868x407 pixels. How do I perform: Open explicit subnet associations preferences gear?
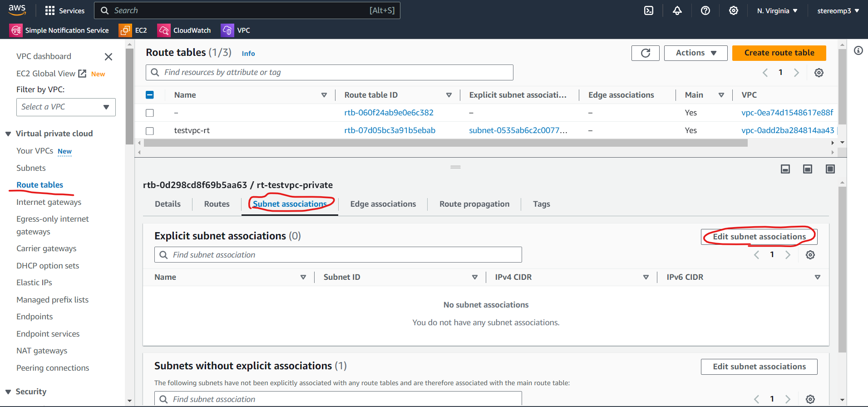click(x=810, y=255)
